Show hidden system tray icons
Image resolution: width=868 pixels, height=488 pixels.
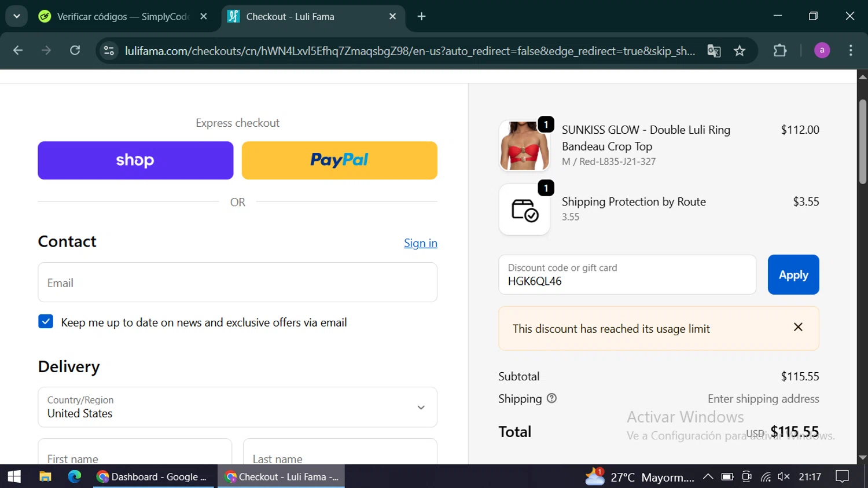coord(708,476)
